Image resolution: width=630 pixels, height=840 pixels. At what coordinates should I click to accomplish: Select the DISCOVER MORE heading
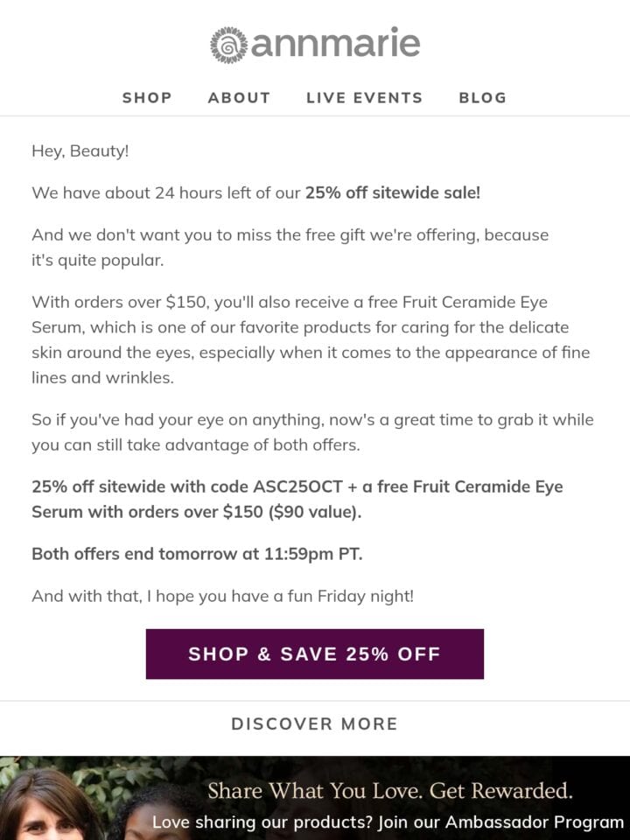click(x=315, y=724)
